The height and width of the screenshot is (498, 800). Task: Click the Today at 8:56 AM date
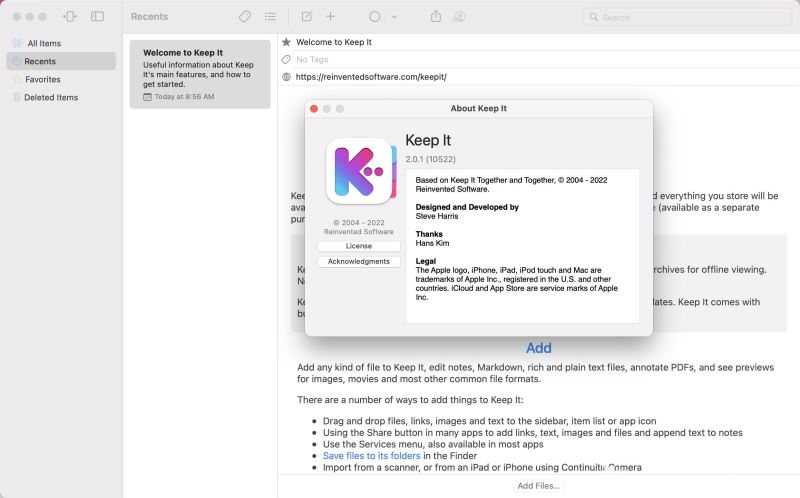point(184,96)
